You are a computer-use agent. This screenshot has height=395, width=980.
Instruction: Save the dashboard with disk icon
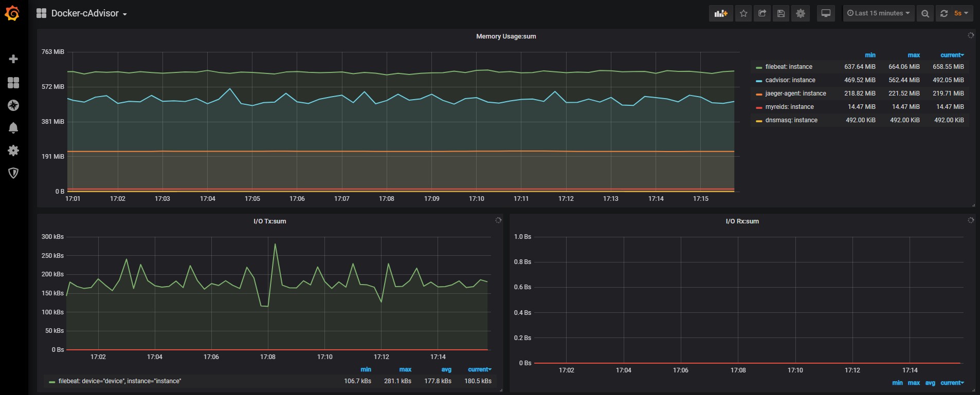click(x=781, y=13)
